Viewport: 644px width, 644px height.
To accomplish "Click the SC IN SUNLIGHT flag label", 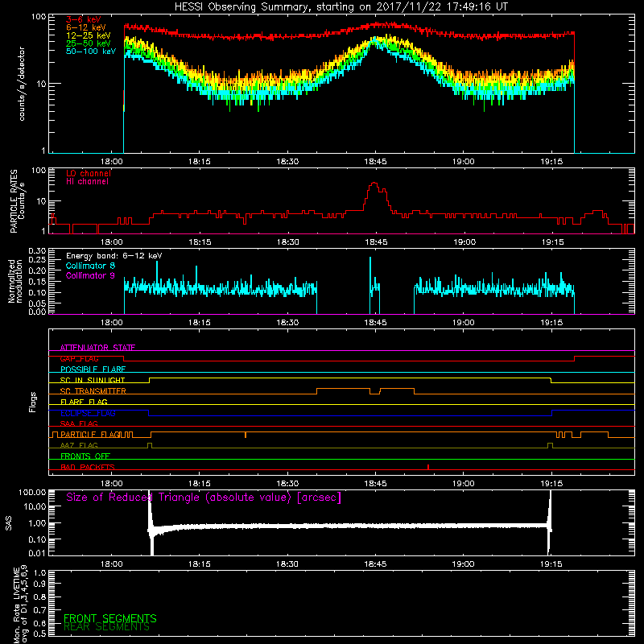I will (93, 380).
